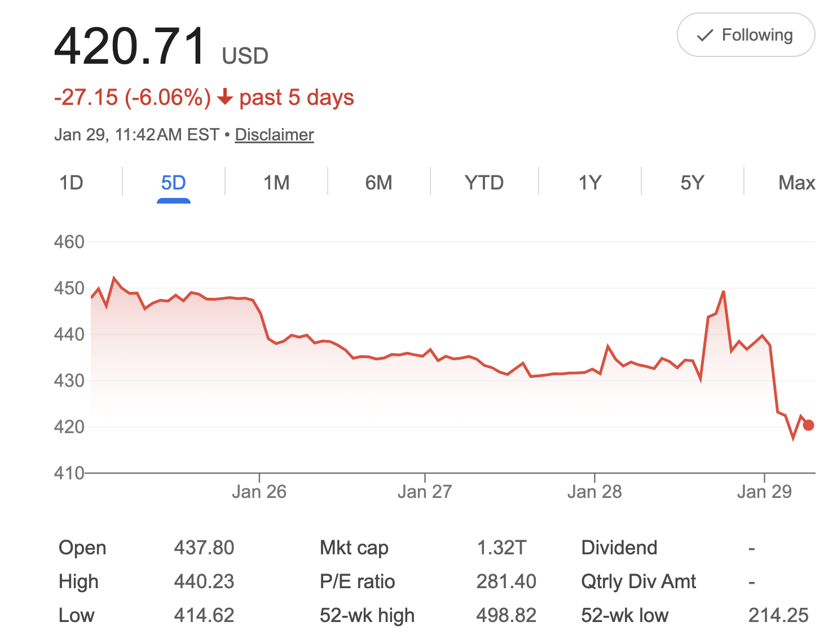Switch to the 1D time range
This screenshot has height=644, width=837.
coord(71,182)
